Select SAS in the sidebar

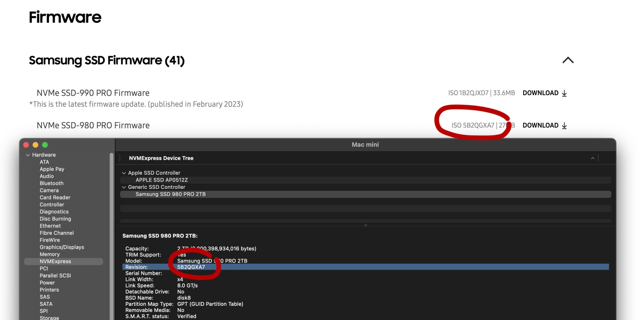click(45, 297)
